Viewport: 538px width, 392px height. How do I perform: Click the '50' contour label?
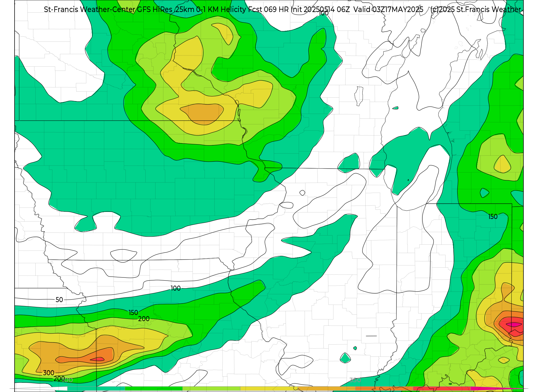pos(59,300)
